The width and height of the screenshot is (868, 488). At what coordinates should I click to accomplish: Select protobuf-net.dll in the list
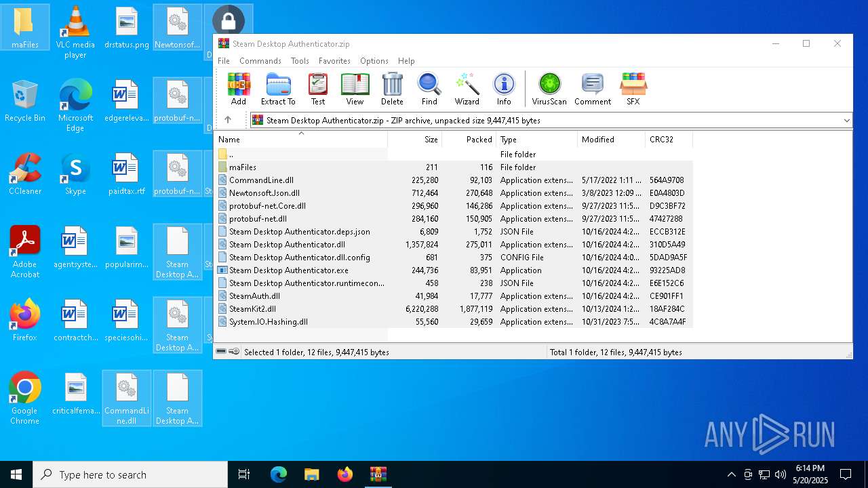click(454, 219)
